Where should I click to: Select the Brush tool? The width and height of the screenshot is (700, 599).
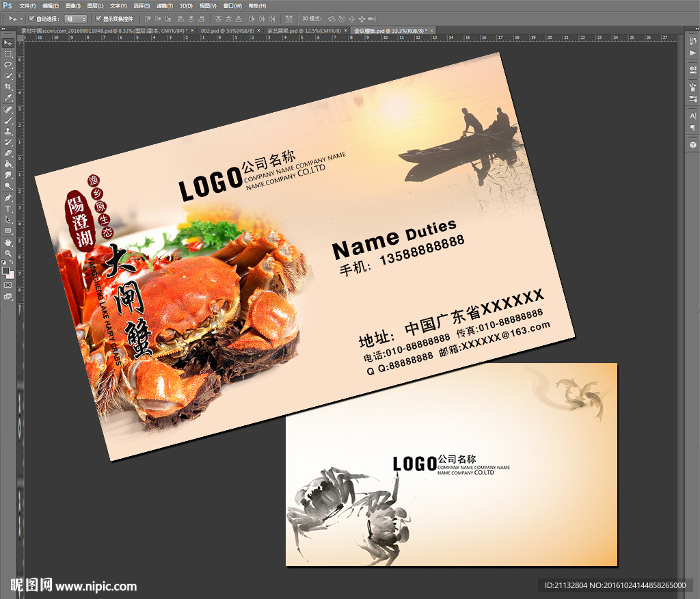8,120
